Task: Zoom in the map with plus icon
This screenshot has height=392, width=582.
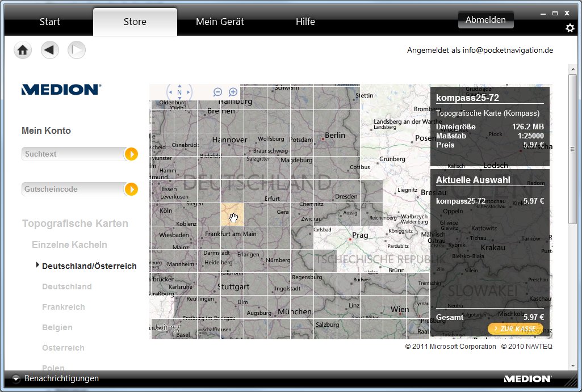Action: coord(233,92)
